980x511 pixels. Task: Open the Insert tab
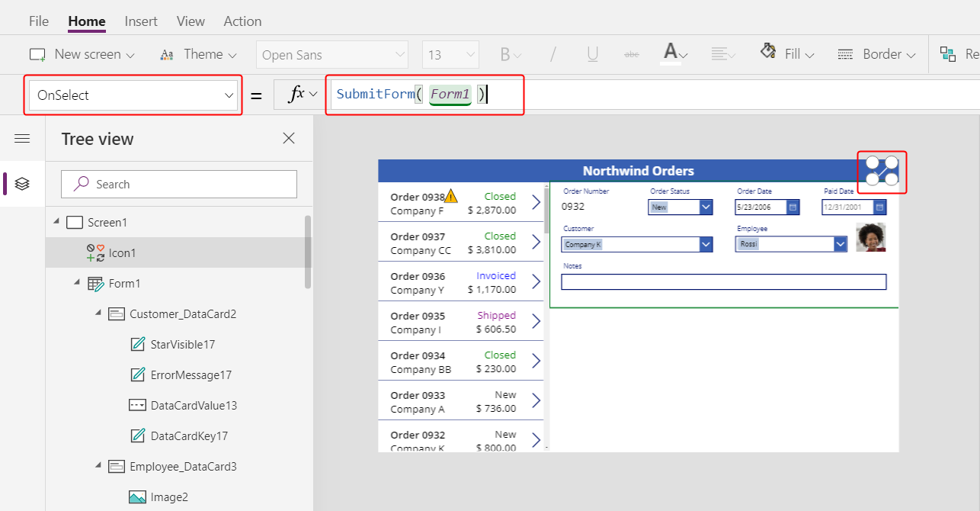[141, 21]
